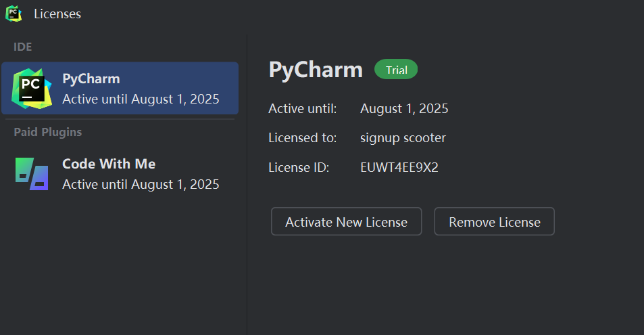
Task: Click the PyCharm heading in details pane
Action: click(x=316, y=70)
